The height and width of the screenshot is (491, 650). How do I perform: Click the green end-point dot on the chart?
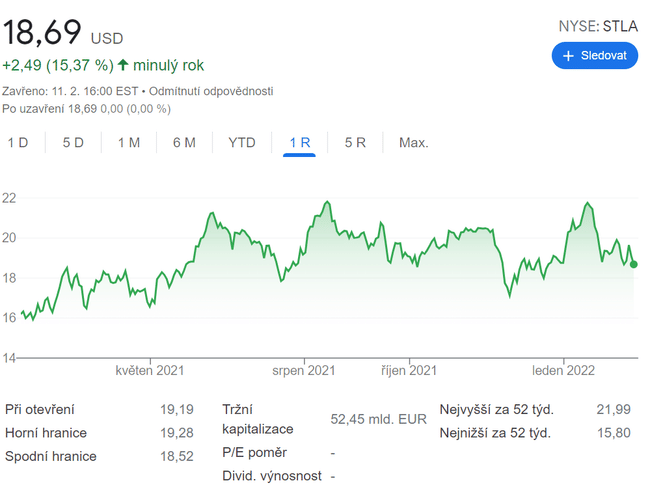[634, 264]
